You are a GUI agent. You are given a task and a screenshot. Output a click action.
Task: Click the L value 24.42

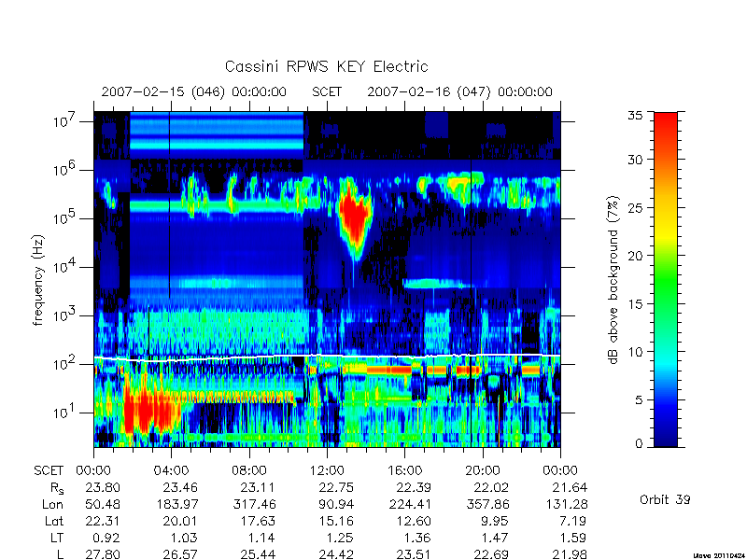335,554
